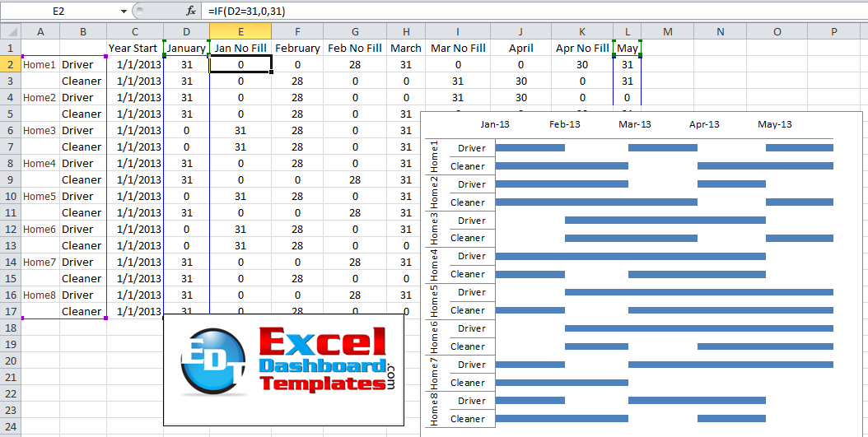Select the Feb No Fill header cell

click(x=354, y=48)
